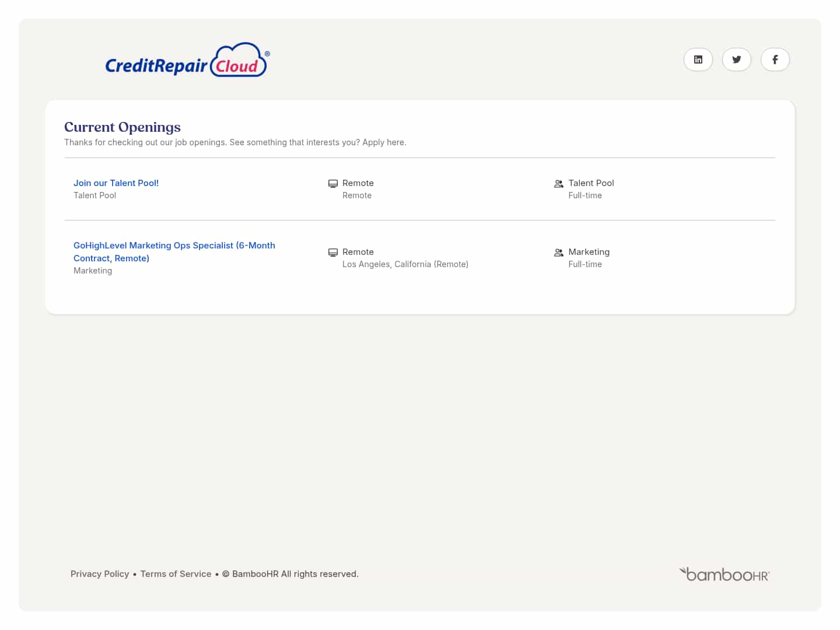The height and width of the screenshot is (630, 840).
Task: Open the LinkedIn social icon
Action: [x=698, y=60]
